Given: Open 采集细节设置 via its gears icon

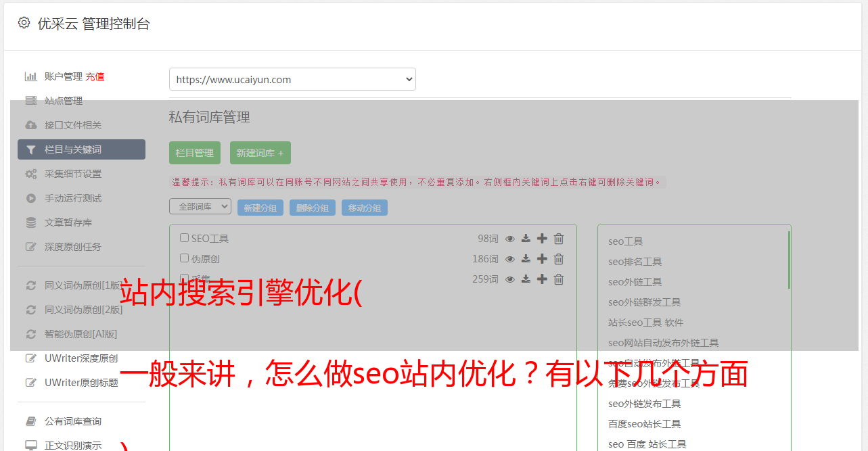Looking at the screenshot, I should click(x=30, y=174).
